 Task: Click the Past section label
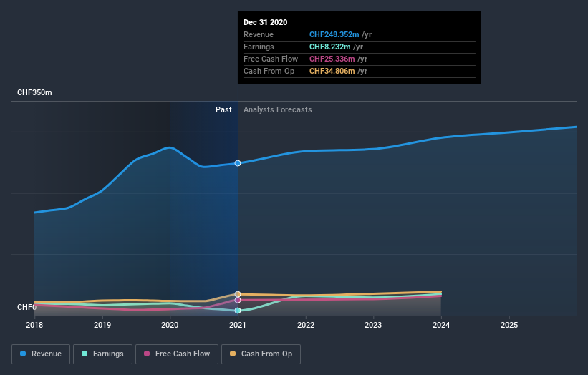coord(223,109)
